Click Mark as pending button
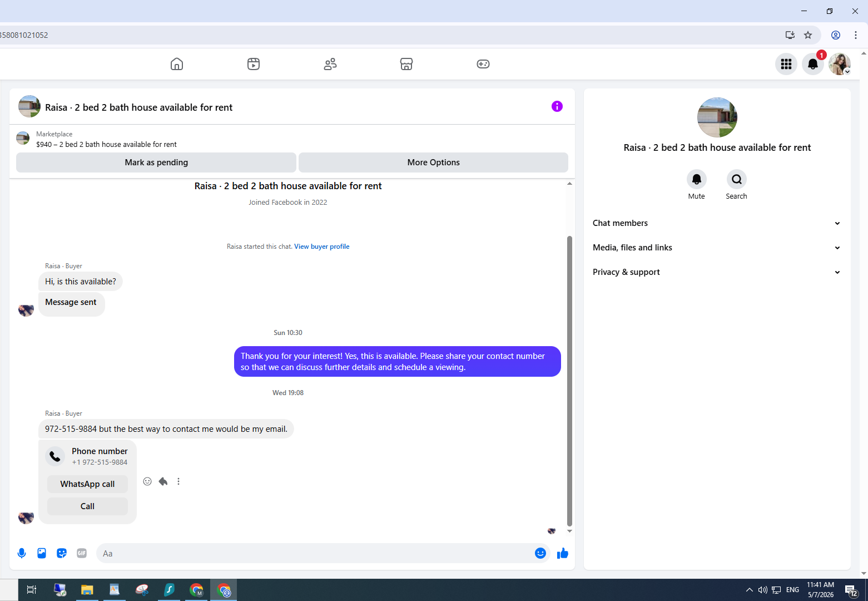 pos(156,162)
